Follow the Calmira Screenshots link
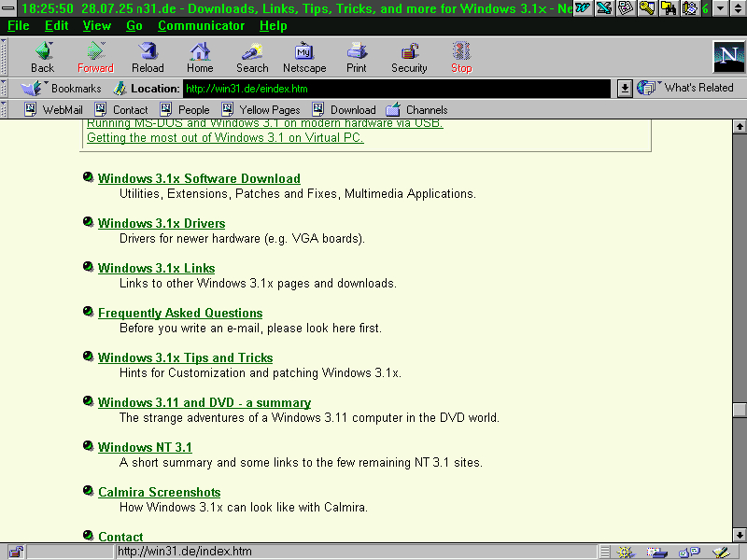This screenshot has height=560, width=747. (x=159, y=492)
